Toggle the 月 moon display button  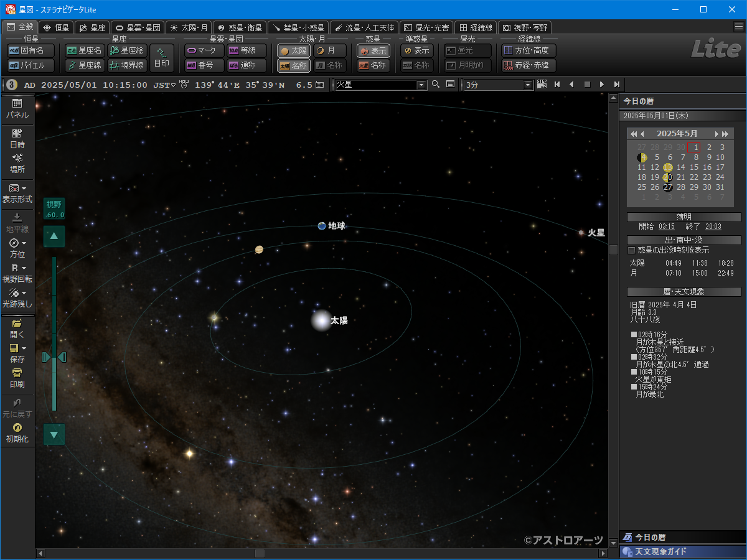click(330, 50)
